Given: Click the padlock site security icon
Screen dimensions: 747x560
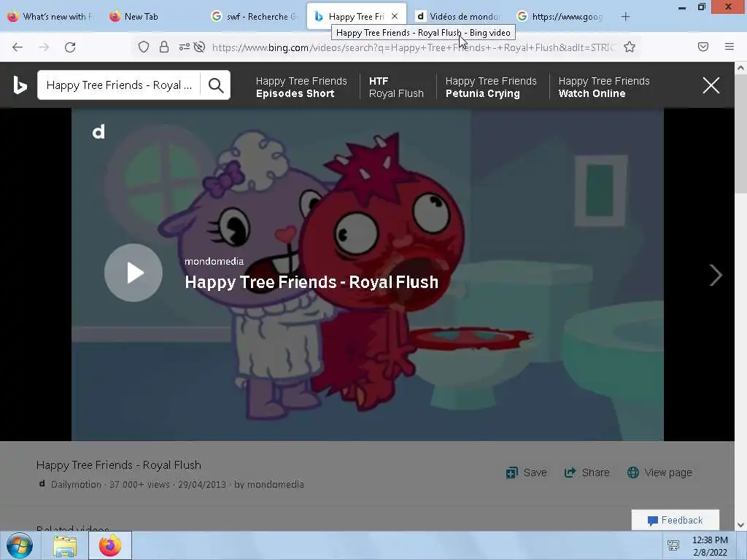Looking at the screenshot, I should pos(164,47).
